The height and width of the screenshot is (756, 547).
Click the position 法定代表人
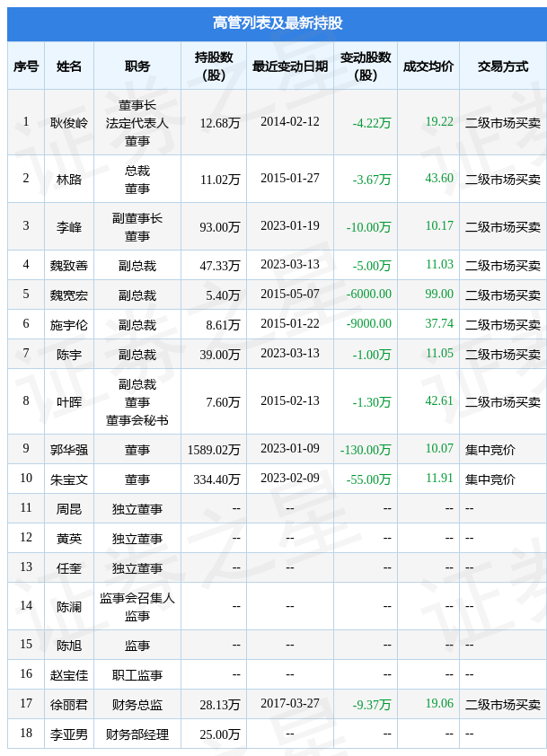137,123
